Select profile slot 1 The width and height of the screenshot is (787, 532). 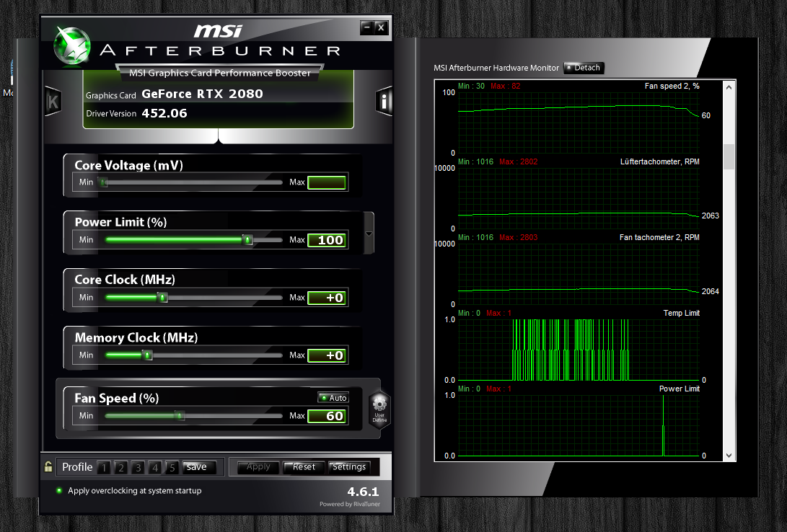pos(104,467)
